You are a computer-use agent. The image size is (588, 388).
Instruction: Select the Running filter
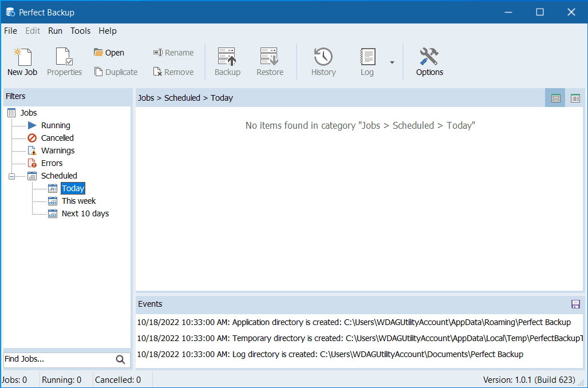click(56, 125)
